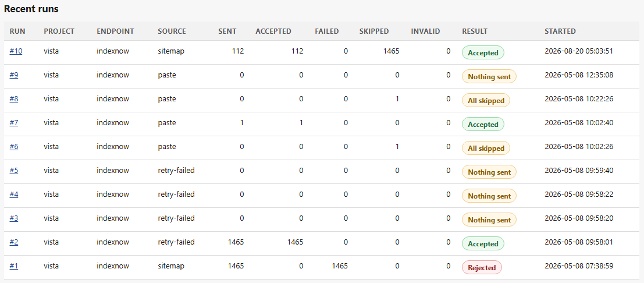Click start time 2026-05-08 07:38:59

pyautogui.click(x=579, y=266)
